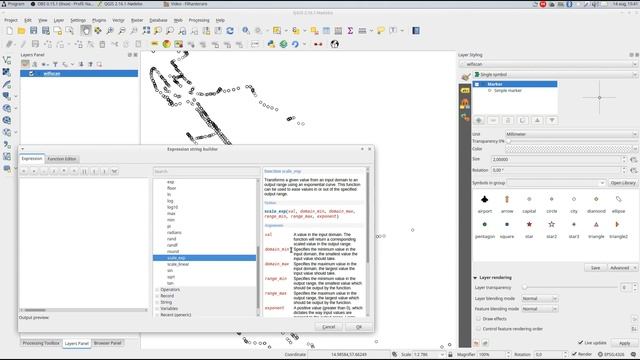Click the Save project icon
The height and width of the screenshot is (360, 640).
pos(33,31)
